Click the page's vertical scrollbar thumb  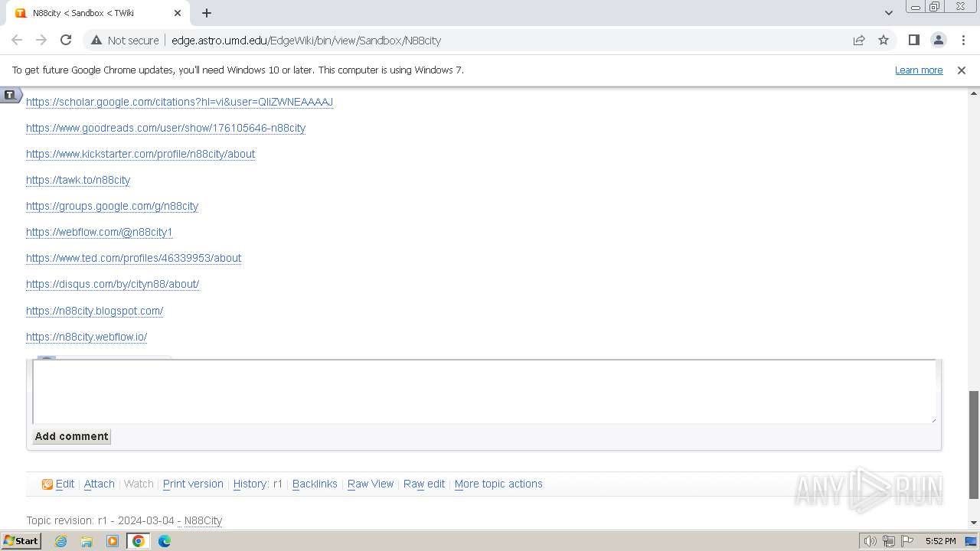pyautogui.click(x=973, y=444)
